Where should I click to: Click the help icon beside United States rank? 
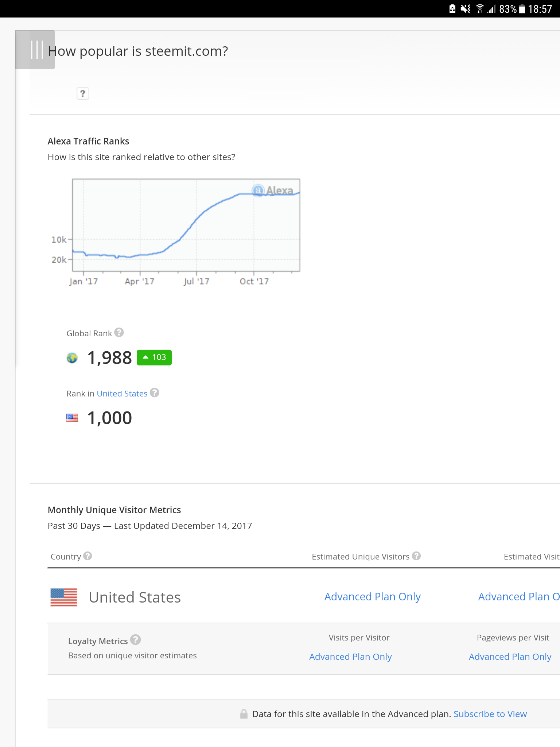[155, 393]
